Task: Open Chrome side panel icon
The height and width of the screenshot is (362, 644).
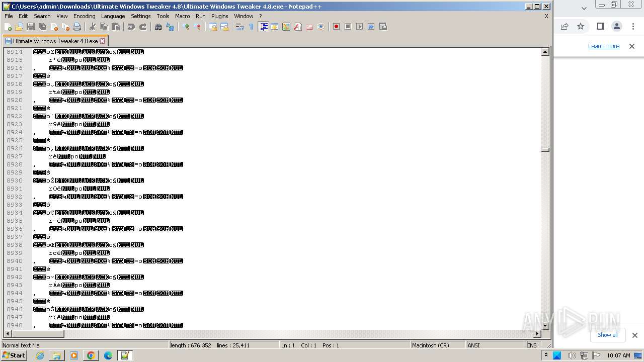Action: (601, 27)
